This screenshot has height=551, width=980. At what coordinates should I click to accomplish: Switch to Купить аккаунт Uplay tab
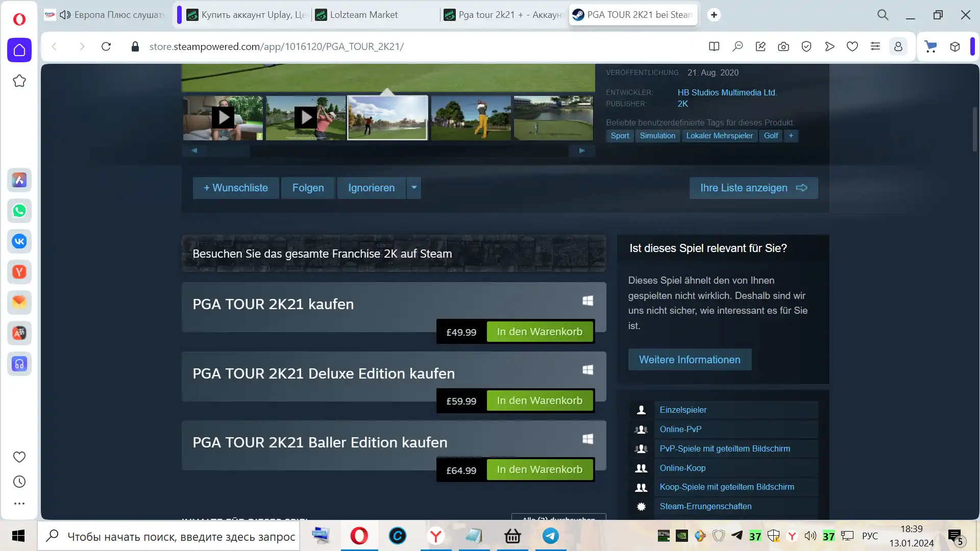pyautogui.click(x=247, y=15)
